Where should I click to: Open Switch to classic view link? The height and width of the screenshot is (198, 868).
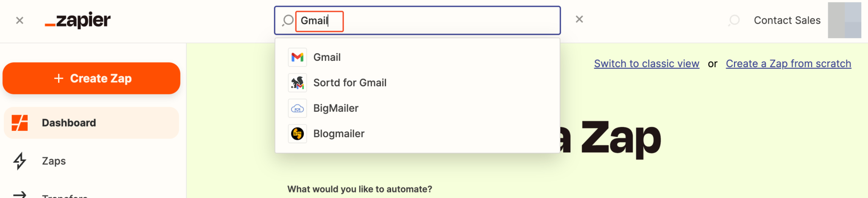pyautogui.click(x=646, y=64)
